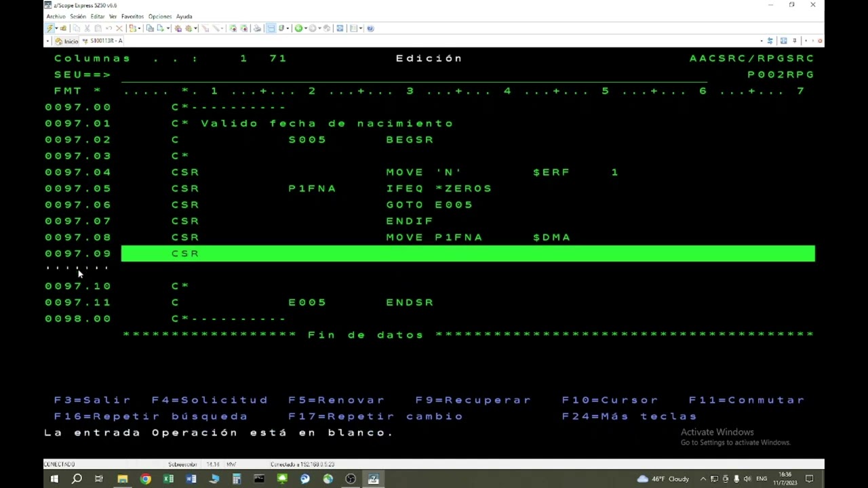
Task: Click the blue help question mark icon
Action: pyautogui.click(x=370, y=28)
